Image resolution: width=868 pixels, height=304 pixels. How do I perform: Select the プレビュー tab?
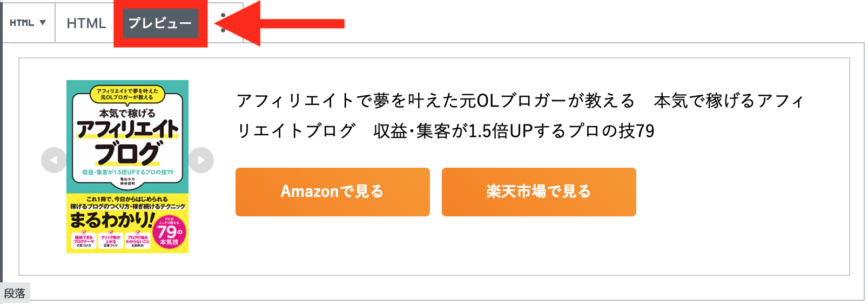[x=160, y=23]
